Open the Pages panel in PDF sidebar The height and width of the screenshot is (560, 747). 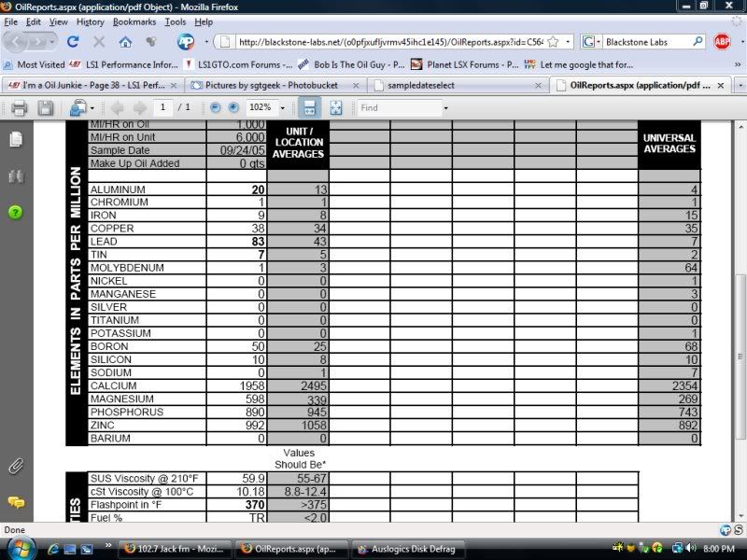point(16,139)
